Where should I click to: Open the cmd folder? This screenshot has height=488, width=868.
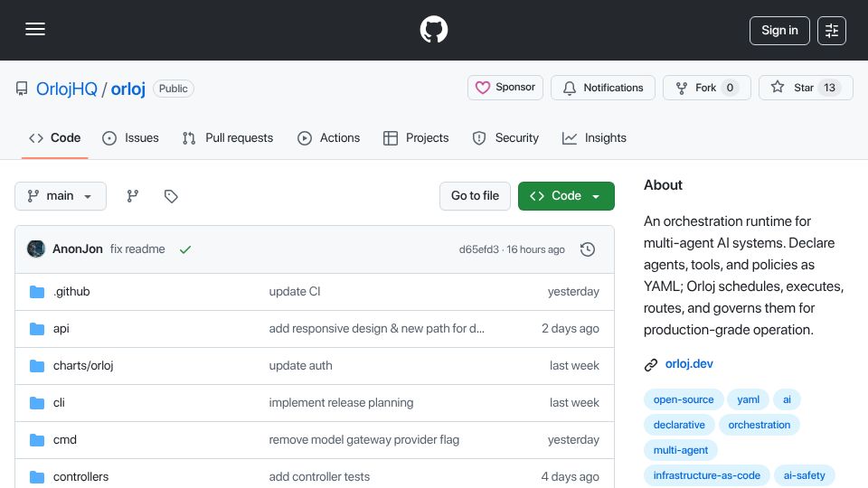(x=65, y=440)
